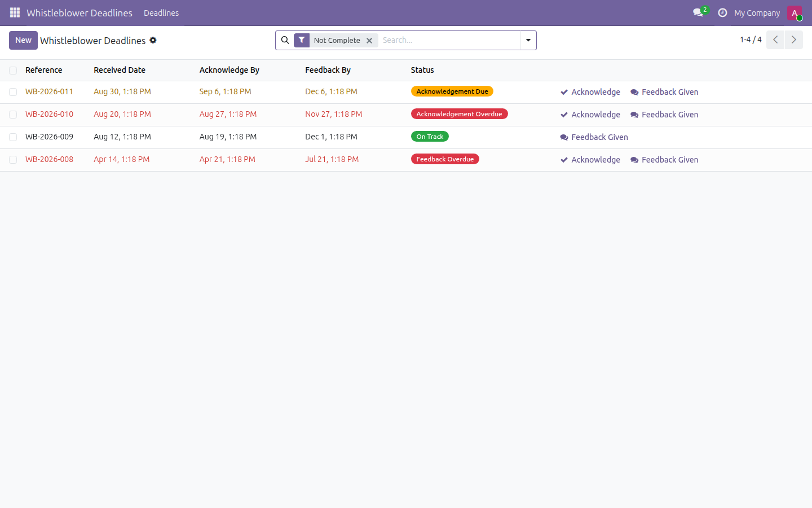
Task: Check the WB-2026-010 row checkbox
Action: tap(13, 115)
